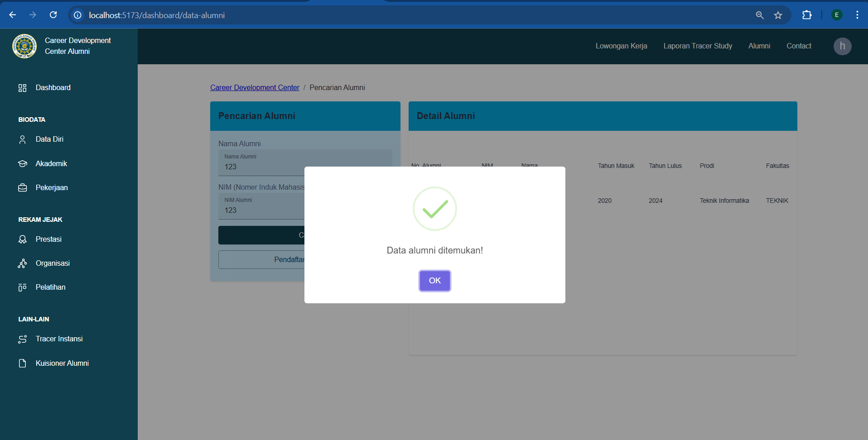Click the Kuisioner Alumni document icon
Image resolution: width=868 pixels, height=440 pixels.
22,363
